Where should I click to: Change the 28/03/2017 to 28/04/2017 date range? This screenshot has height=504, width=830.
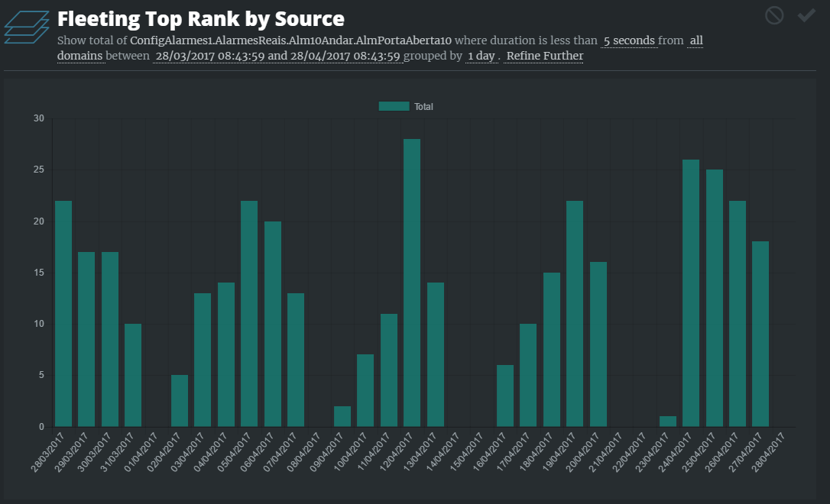coord(277,56)
